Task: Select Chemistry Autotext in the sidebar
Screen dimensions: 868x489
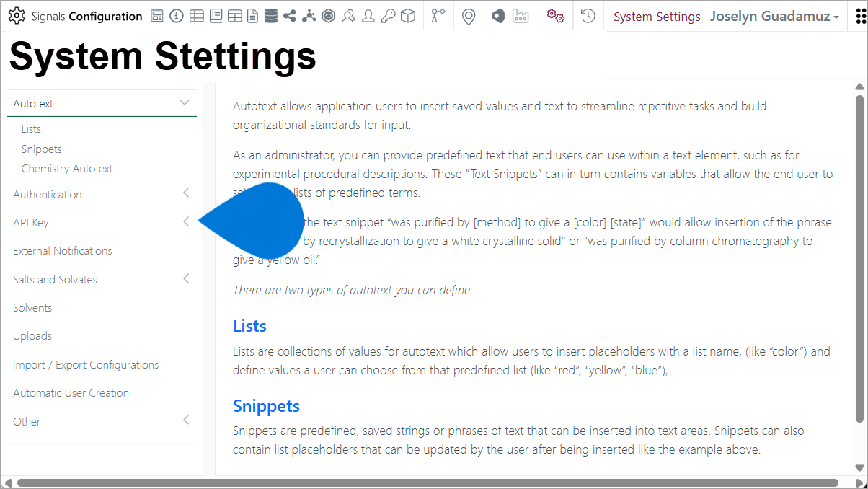Action: [x=67, y=169]
